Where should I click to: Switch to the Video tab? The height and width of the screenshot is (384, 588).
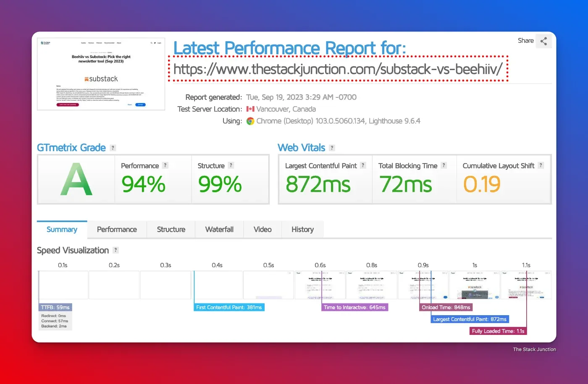(x=262, y=229)
